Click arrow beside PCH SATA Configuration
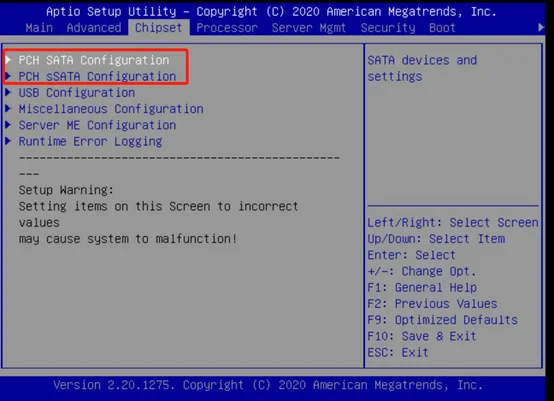554x401 pixels. pyautogui.click(x=8, y=60)
